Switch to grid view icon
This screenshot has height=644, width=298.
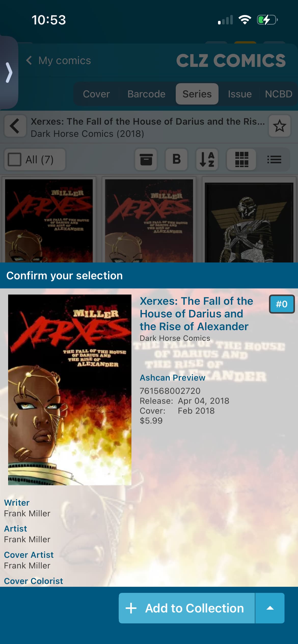point(241,159)
